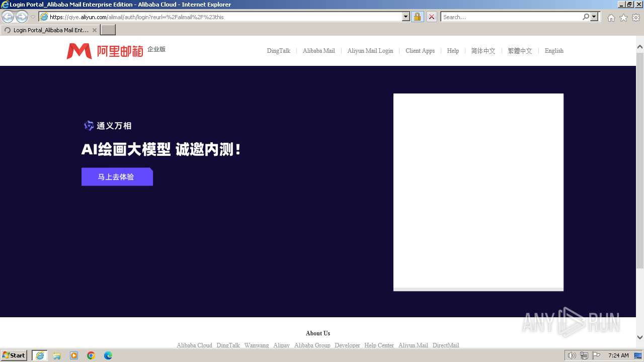Click the About Us footer heading
Screen dimensions: 644x362
(x=318, y=333)
